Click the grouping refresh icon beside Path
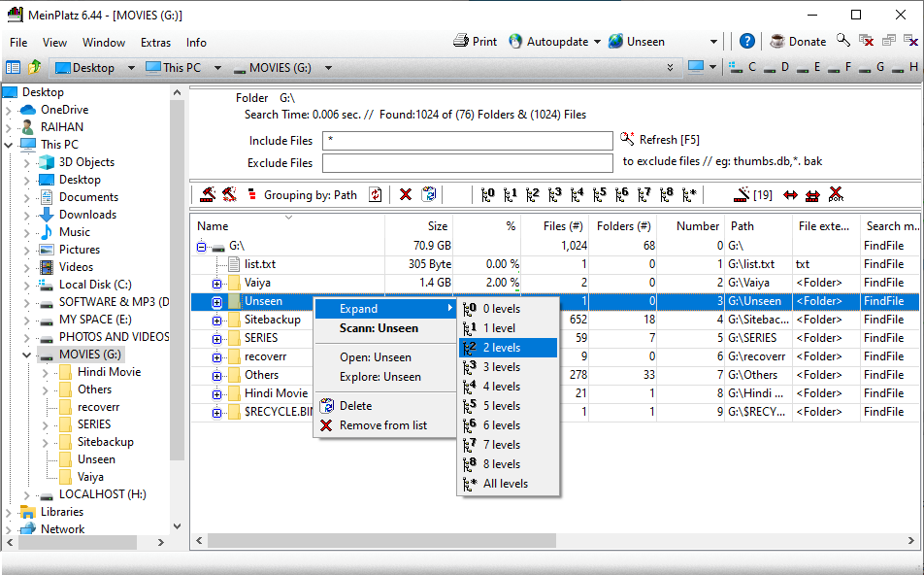 375,194
